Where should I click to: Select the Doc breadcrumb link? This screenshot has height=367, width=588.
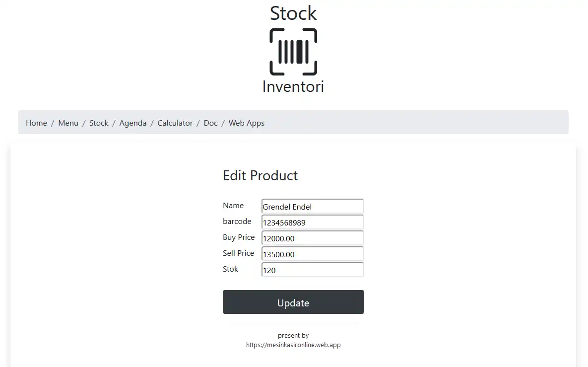210,123
